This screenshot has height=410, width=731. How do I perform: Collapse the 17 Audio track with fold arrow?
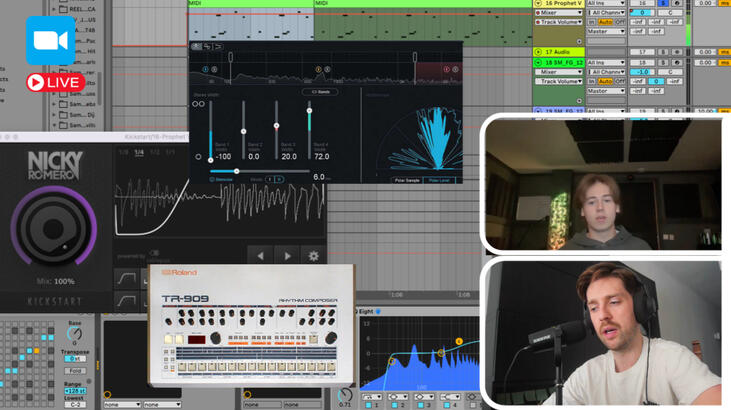(x=537, y=51)
